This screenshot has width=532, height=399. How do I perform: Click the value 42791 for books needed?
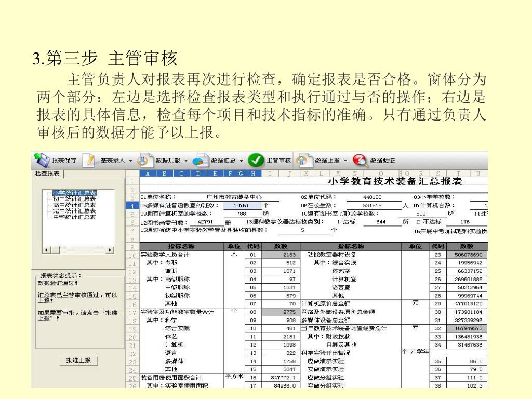coord(206,222)
